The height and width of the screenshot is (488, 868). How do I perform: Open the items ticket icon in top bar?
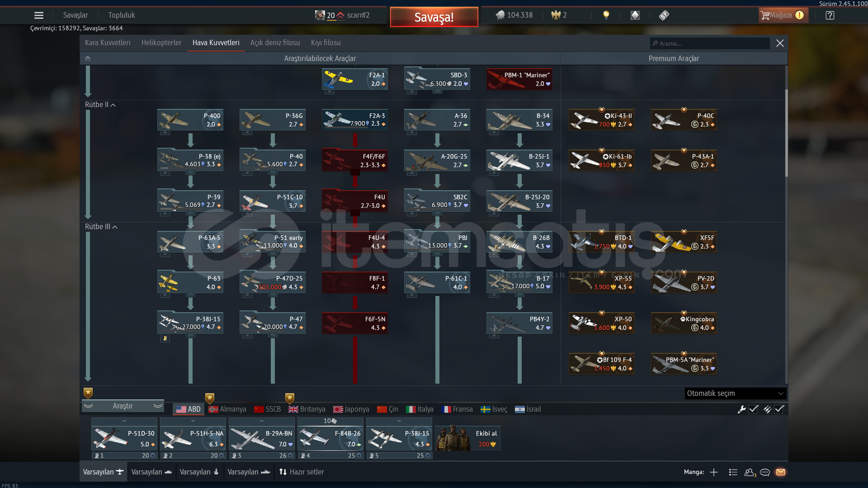pos(664,15)
